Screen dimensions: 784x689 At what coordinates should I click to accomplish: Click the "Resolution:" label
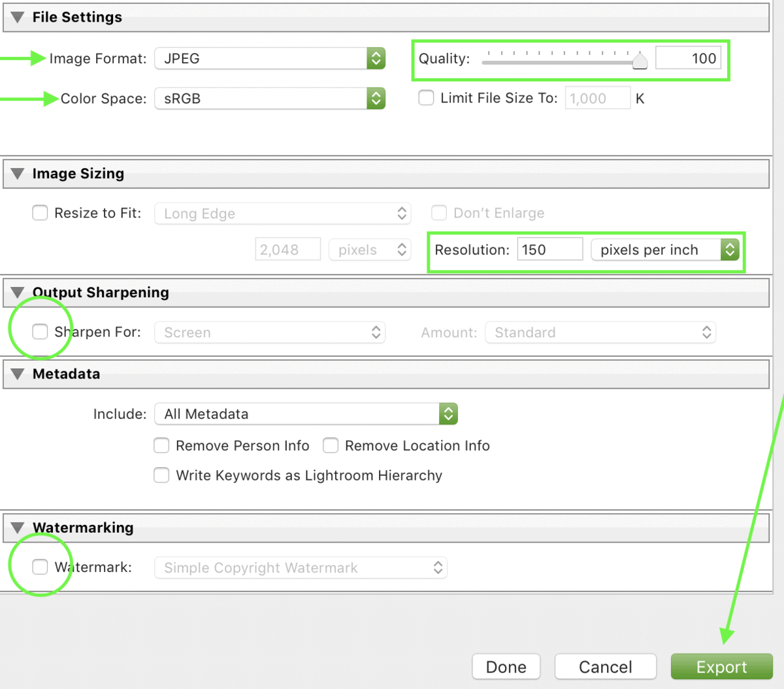click(472, 250)
